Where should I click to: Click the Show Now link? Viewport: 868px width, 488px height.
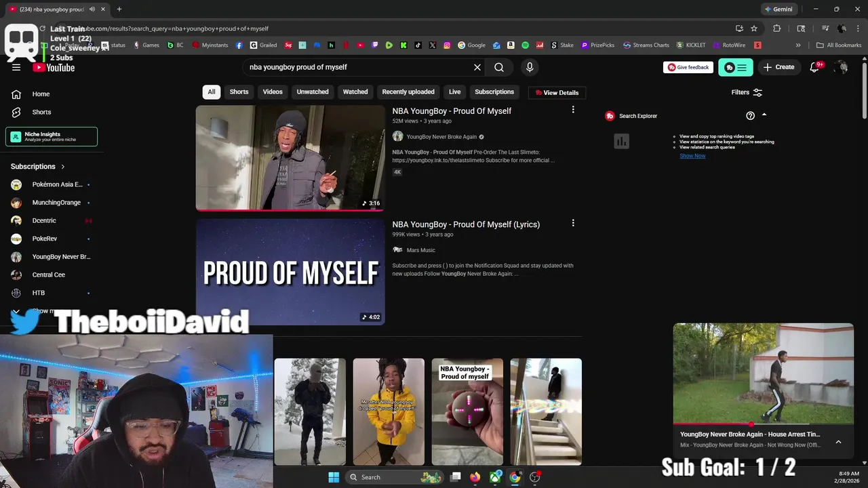tap(692, 156)
